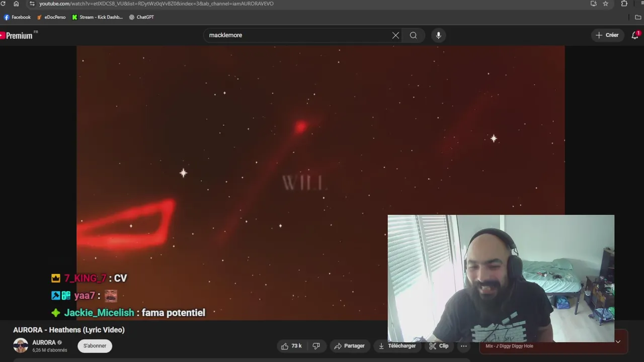The width and height of the screenshot is (644, 362).
Task: Dislike the video with thumbs-down
Action: click(316, 346)
